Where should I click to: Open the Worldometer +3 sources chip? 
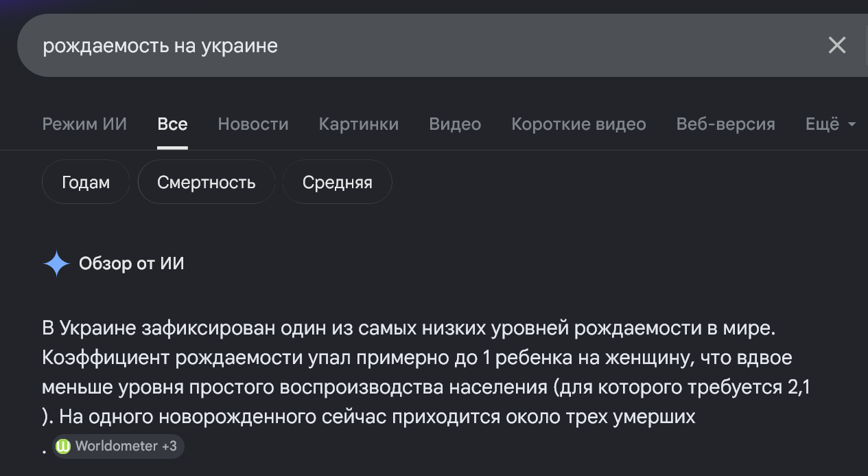[118, 446]
